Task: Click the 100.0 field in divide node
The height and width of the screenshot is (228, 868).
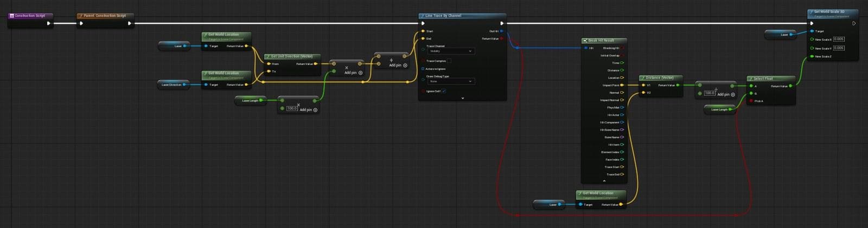Action: click(x=710, y=93)
